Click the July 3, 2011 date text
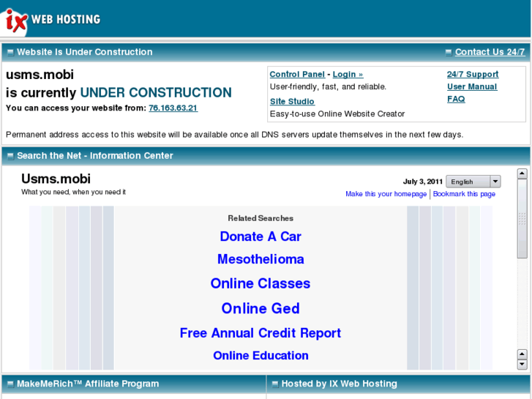The width and height of the screenshot is (532, 399). point(423,182)
